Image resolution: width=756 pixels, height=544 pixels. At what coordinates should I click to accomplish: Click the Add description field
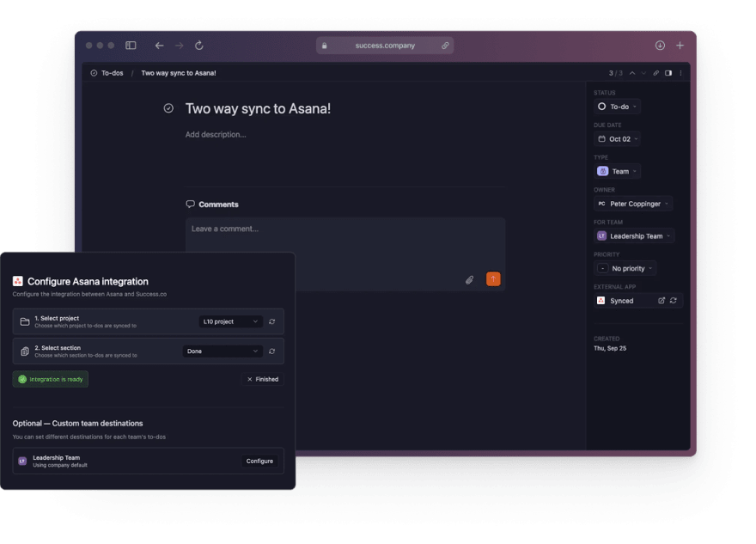pyautogui.click(x=216, y=135)
